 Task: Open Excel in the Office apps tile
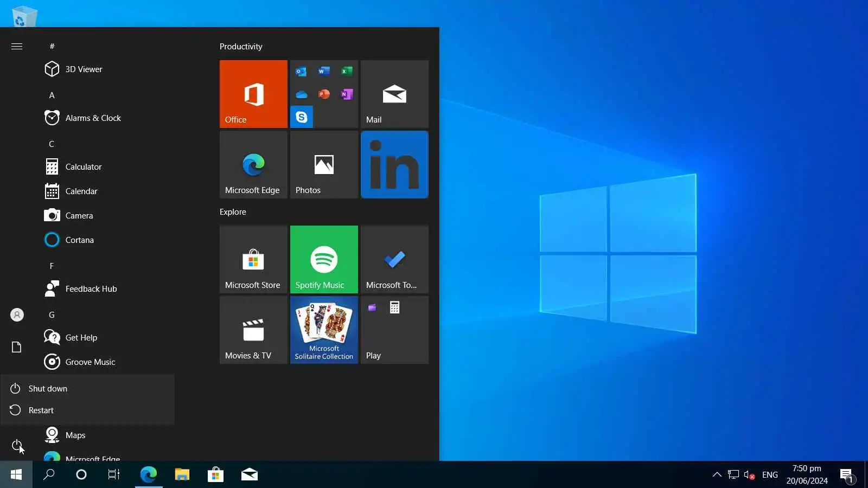click(347, 71)
